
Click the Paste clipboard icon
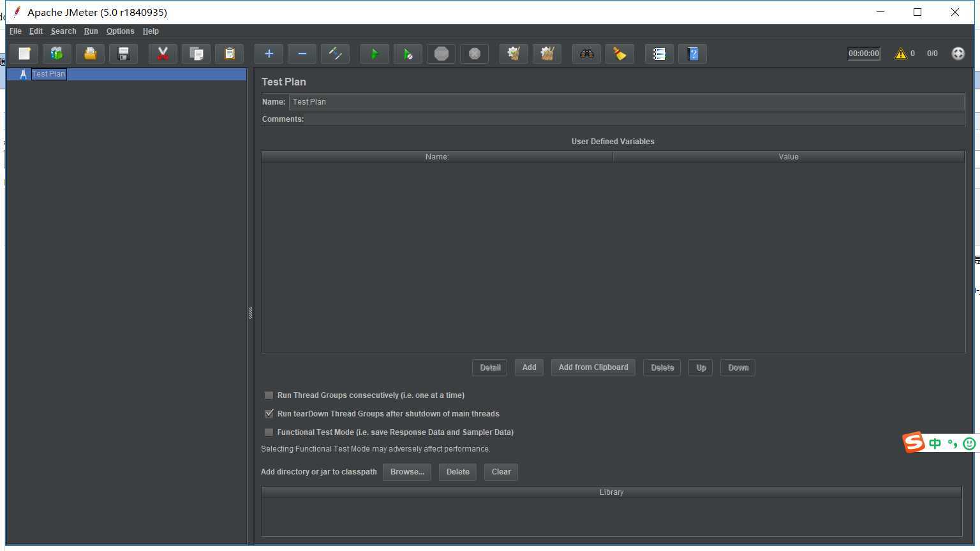229,54
